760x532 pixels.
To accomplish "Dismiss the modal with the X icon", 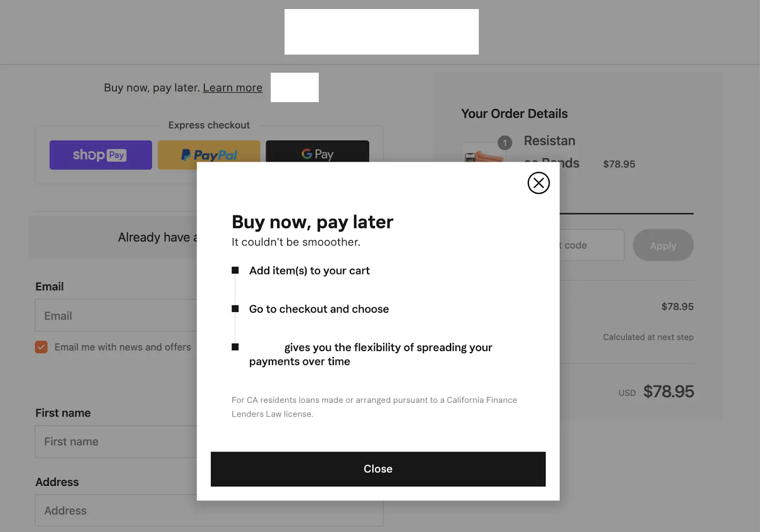I will [x=538, y=183].
